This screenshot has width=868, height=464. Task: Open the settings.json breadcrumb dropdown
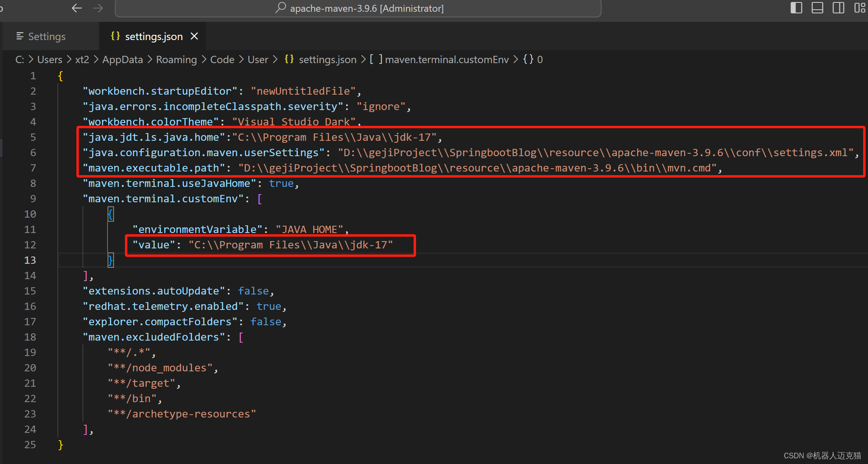(327, 59)
